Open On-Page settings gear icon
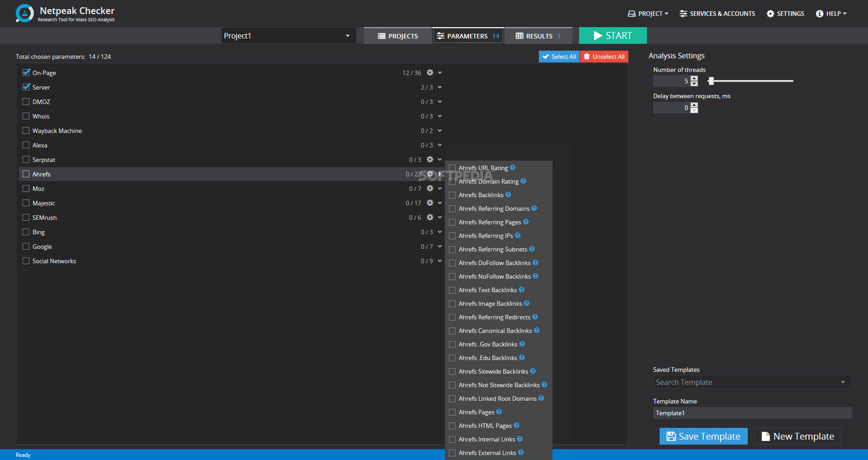 click(x=430, y=72)
